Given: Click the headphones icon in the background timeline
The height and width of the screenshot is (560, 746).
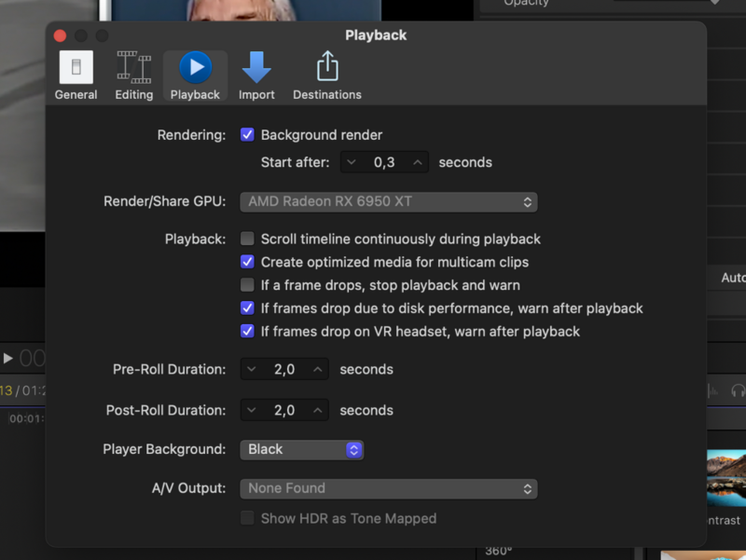Looking at the screenshot, I should click(738, 390).
